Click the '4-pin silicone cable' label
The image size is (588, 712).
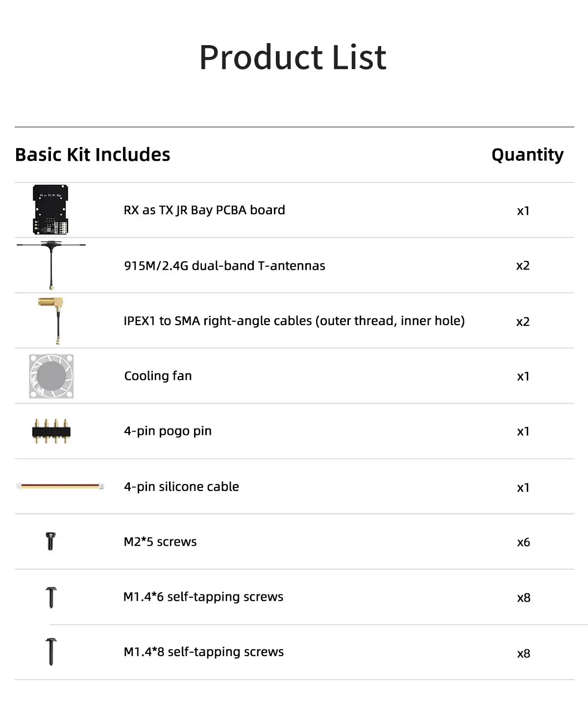pos(181,486)
